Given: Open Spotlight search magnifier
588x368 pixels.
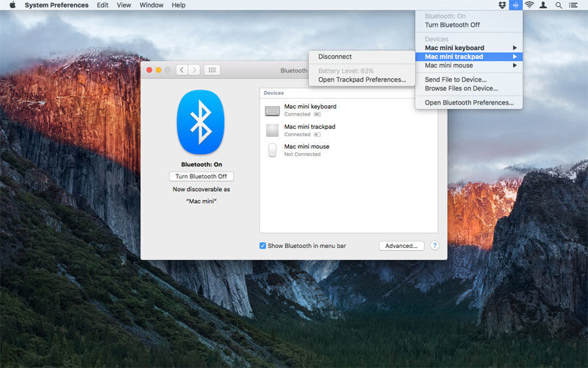Looking at the screenshot, I should 559,5.
